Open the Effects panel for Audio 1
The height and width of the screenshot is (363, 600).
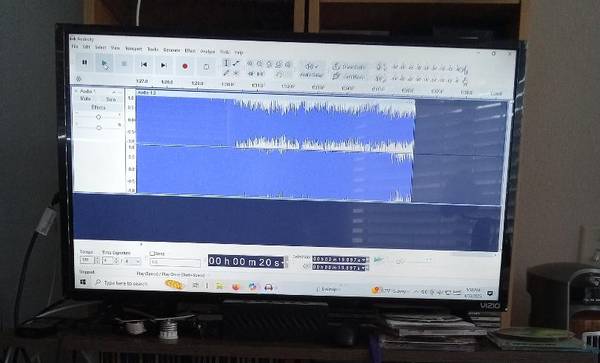click(x=98, y=107)
